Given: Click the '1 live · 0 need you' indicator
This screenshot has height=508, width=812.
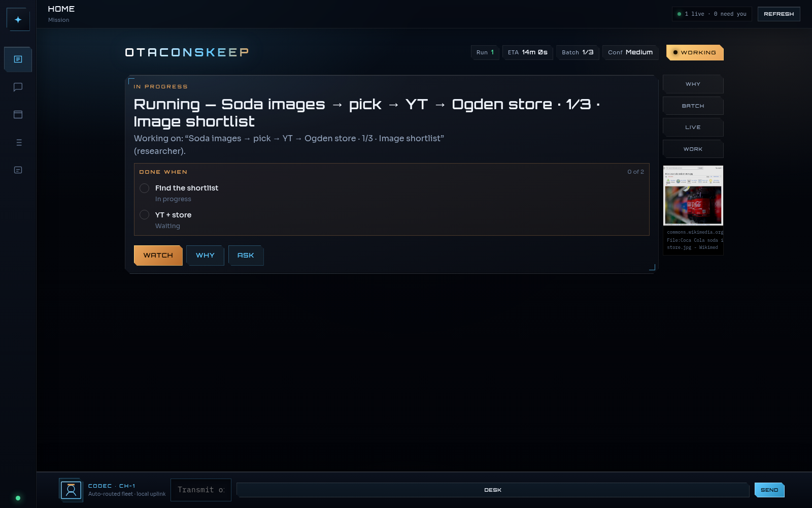Looking at the screenshot, I should [x=712, y=14].
